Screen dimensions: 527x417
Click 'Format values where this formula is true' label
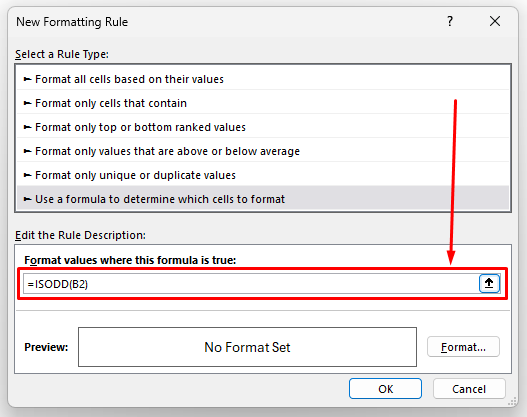click(130, 260)
